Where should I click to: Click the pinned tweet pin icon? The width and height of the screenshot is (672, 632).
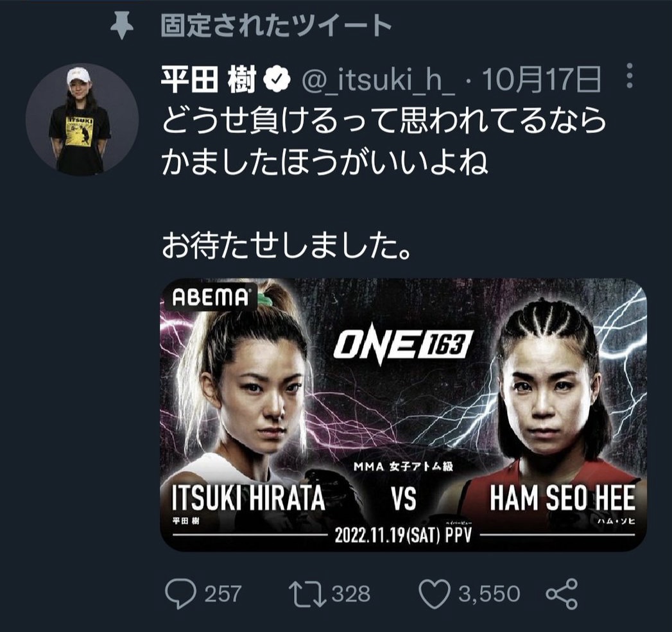(x=122, y=26)
